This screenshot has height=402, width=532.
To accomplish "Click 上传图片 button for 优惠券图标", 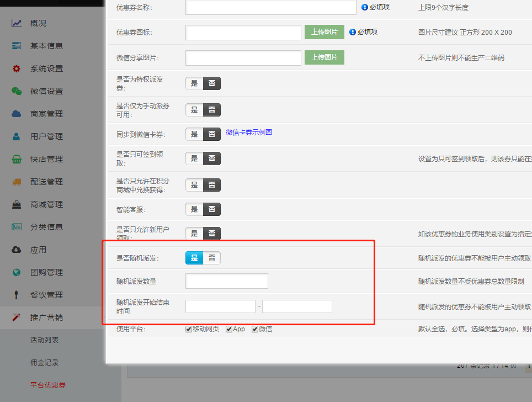I will 324,32.
